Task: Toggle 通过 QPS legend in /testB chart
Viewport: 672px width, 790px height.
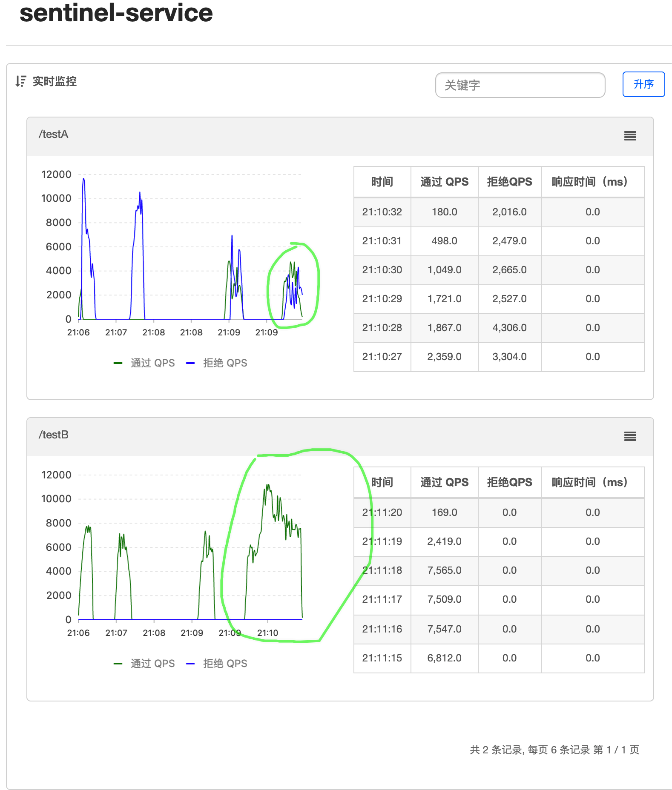Action: pyautogui.click(x=144, y=664)
